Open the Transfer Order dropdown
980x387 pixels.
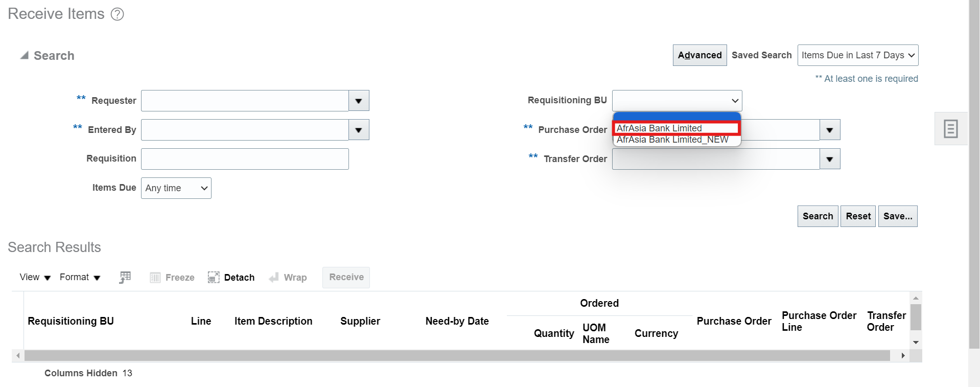click(829, 159)
